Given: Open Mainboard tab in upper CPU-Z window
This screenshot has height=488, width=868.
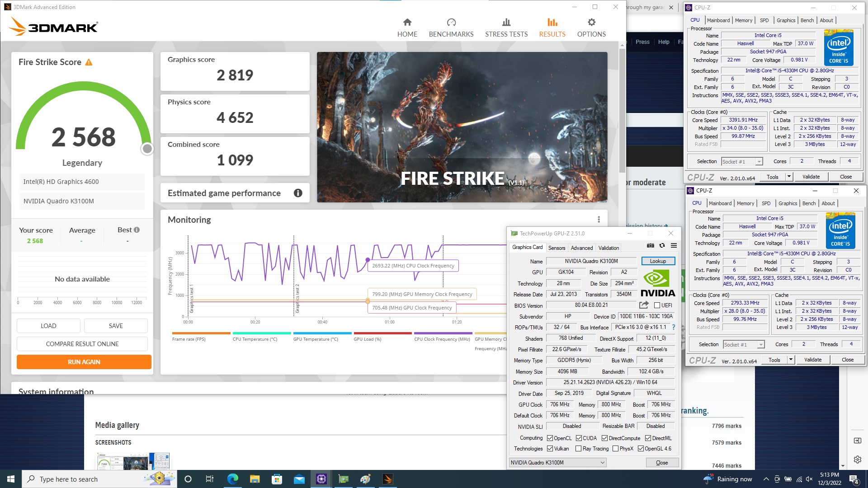Looking at the screenshot, I should coord(718,20).
